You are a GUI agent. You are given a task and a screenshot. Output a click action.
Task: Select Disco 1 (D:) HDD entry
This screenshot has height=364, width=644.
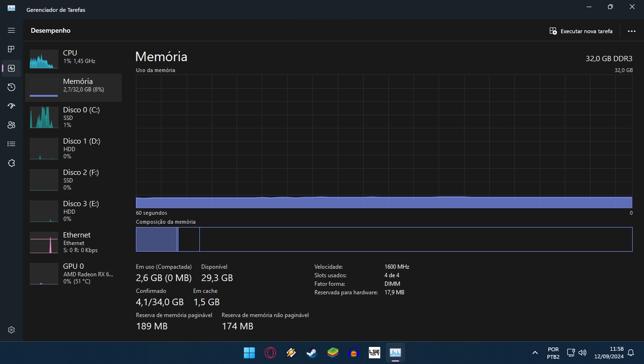coord(73,148)
